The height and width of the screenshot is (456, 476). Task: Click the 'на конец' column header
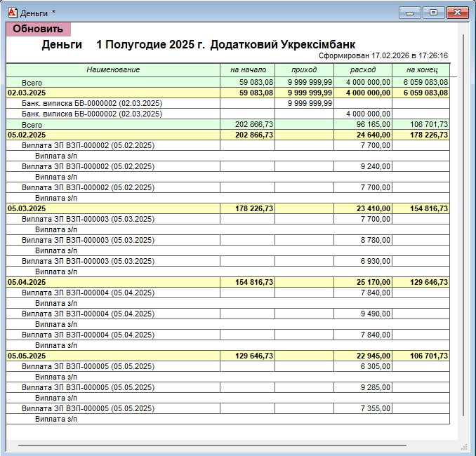tap(421, 69)
